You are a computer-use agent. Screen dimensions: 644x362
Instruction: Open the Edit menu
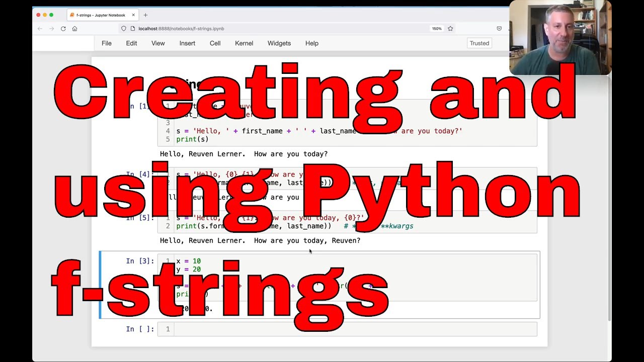click(131, 43)
